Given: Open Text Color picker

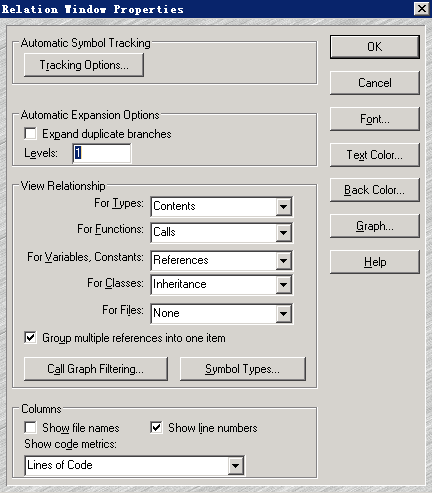Looking at the screenshot, I should [375, 155].
